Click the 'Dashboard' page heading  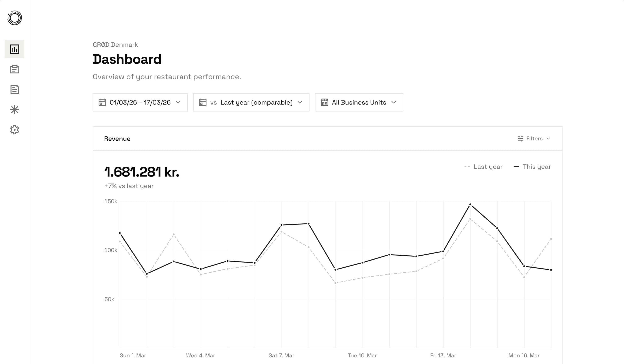pyautogui.click(x=127, y=59)
